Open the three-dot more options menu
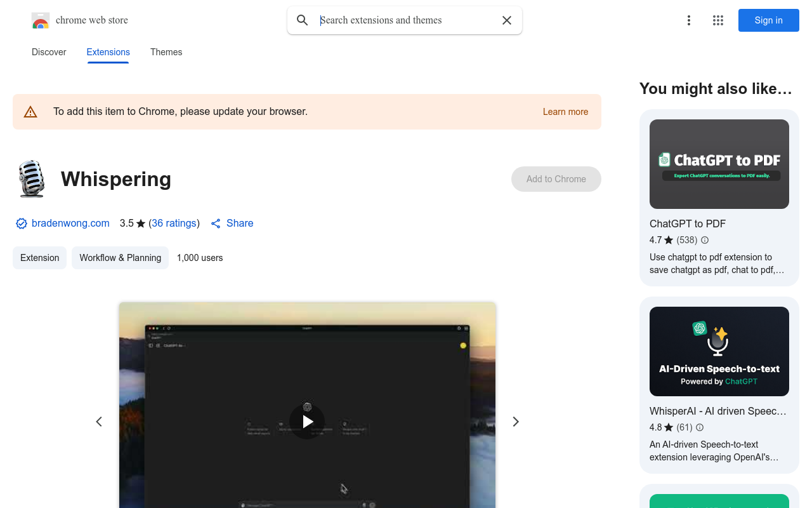The width and height of the screenshot is (812, 508). point(689,20)
